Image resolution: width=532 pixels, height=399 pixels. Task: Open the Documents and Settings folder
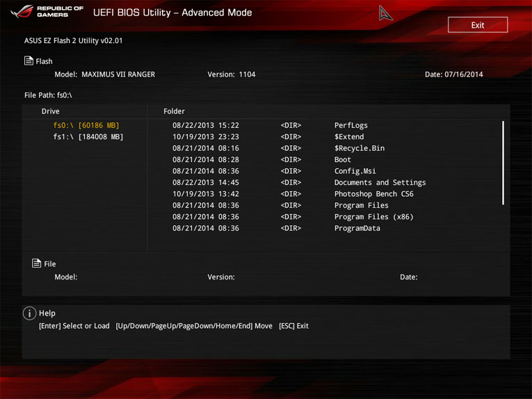pos(380,182)
